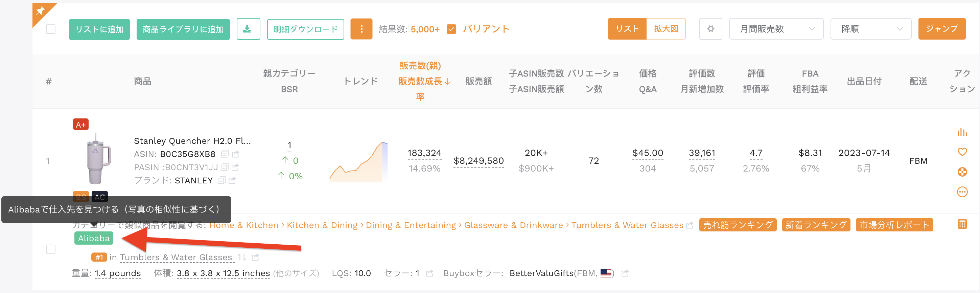Open the external link icon after the category breadcrumb
Image resolution: width=980 pixels, height=293 pixels.
pos(689,225)
